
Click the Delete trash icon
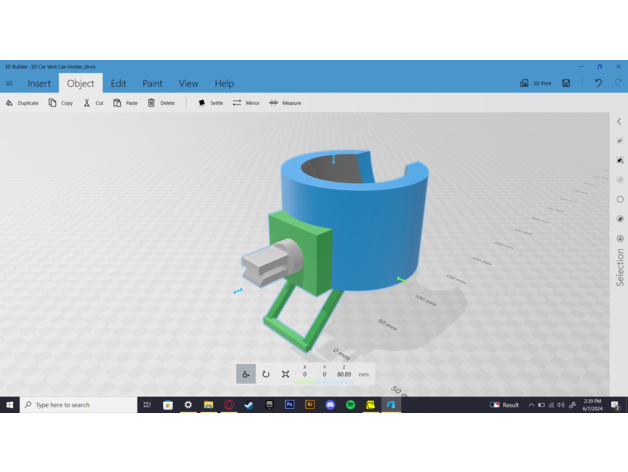pyautogui.click(x=152, y=103)
